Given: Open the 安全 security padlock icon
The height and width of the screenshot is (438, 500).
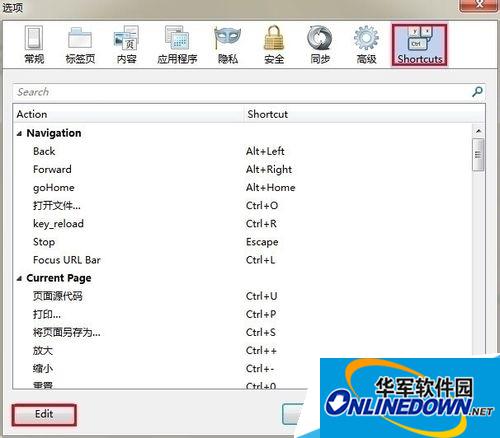Looking at the screenshot, I should 274,45.
